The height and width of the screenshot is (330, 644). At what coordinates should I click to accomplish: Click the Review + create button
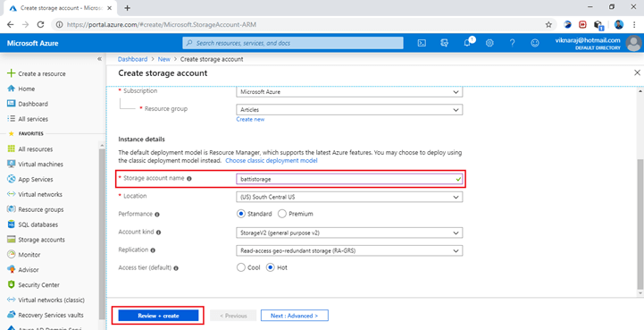click(x=158, y=316)
